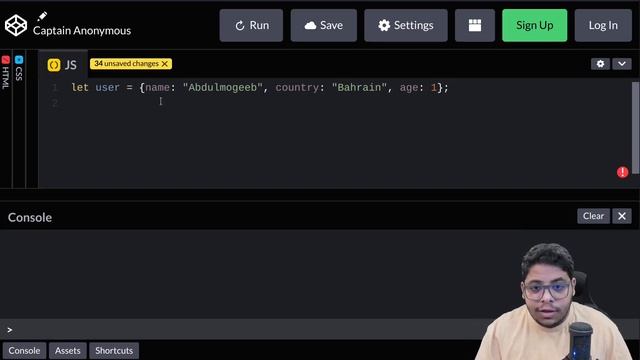Image resolution: width=640 pixels, height=360 pixels.
Task: Toggle the Console footer tab
Action: [x=24, y=351]
